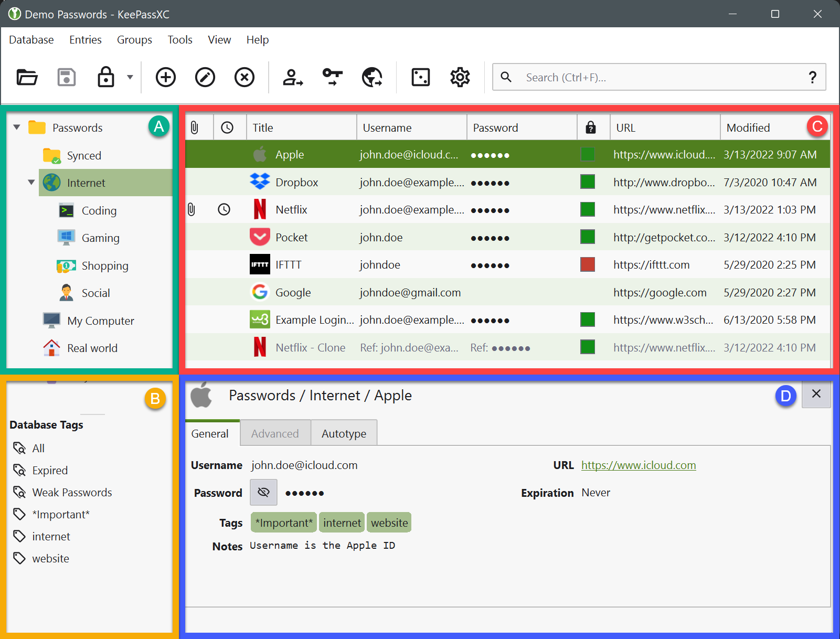Image resolution: width=840 pixels, height=639 pixels.
Task: Click the Save Database floppy icon
Action: pyautogui.click(x=67, y=77)
